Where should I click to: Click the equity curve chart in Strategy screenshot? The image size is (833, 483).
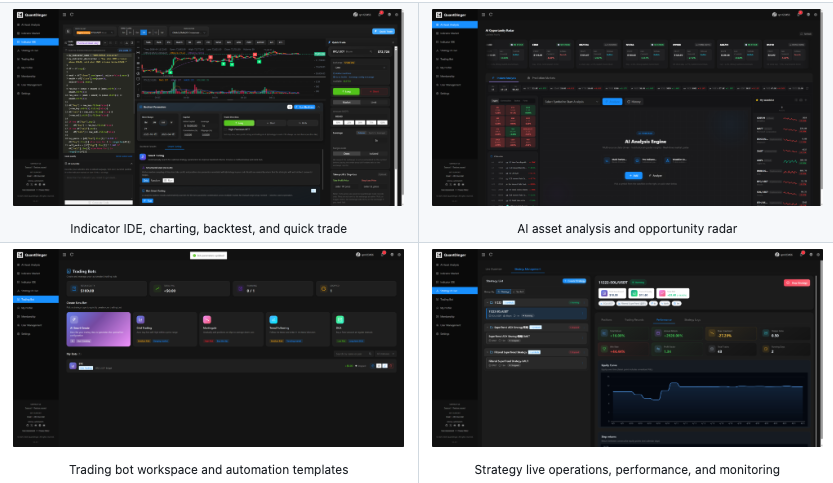tap(706, 399)
